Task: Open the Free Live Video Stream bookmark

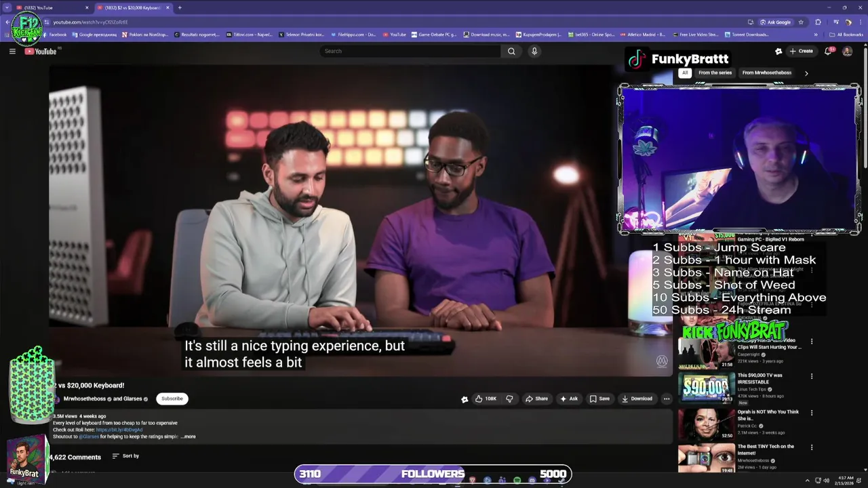Action: pyautogui.click(x=695, y=35)
